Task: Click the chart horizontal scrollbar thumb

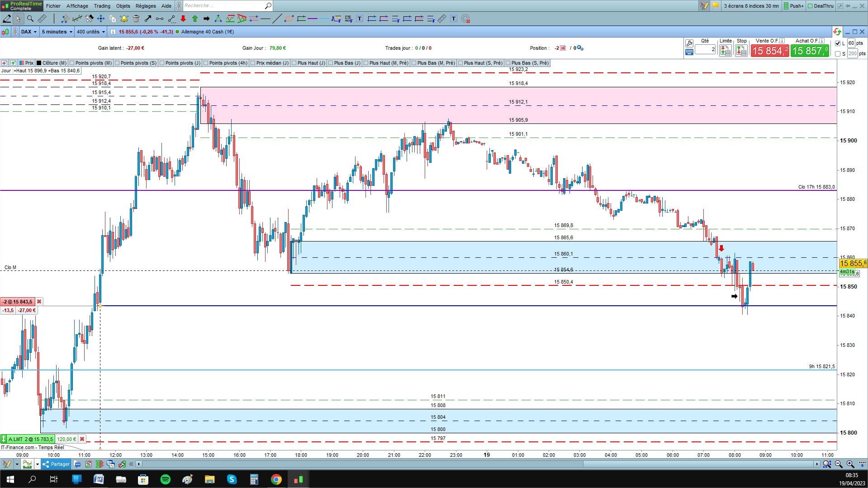Action: point(698,464)
